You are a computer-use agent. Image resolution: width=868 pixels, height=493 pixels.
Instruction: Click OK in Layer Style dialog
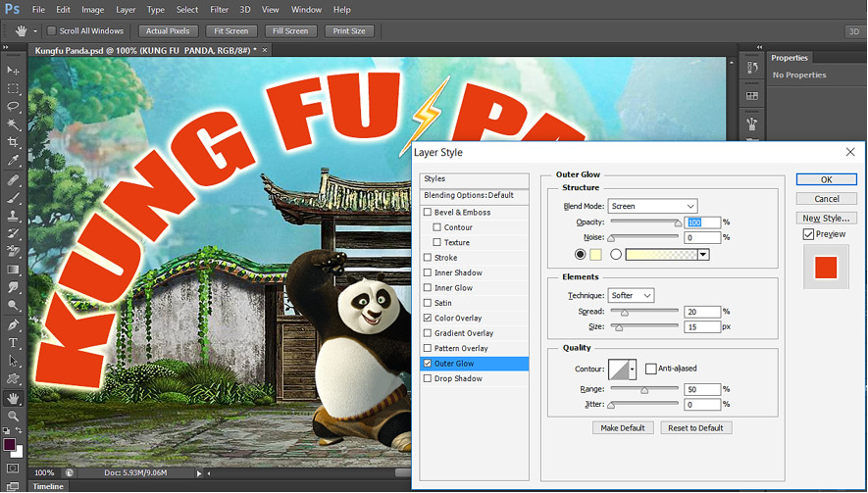pyautogui.click(x=827, y=179)
